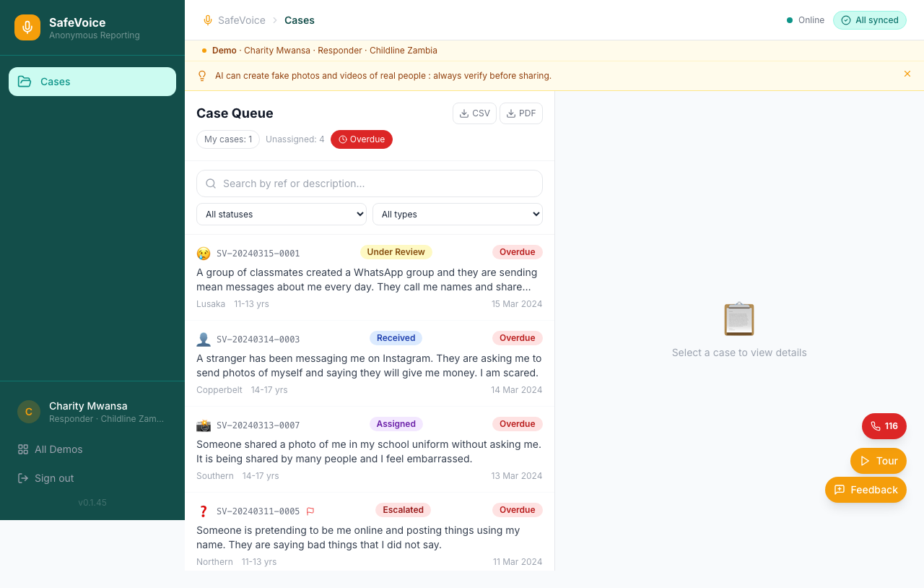Click the Assigned status badge
This screenshot has height=588, width=924.
(x=396, y=424)
